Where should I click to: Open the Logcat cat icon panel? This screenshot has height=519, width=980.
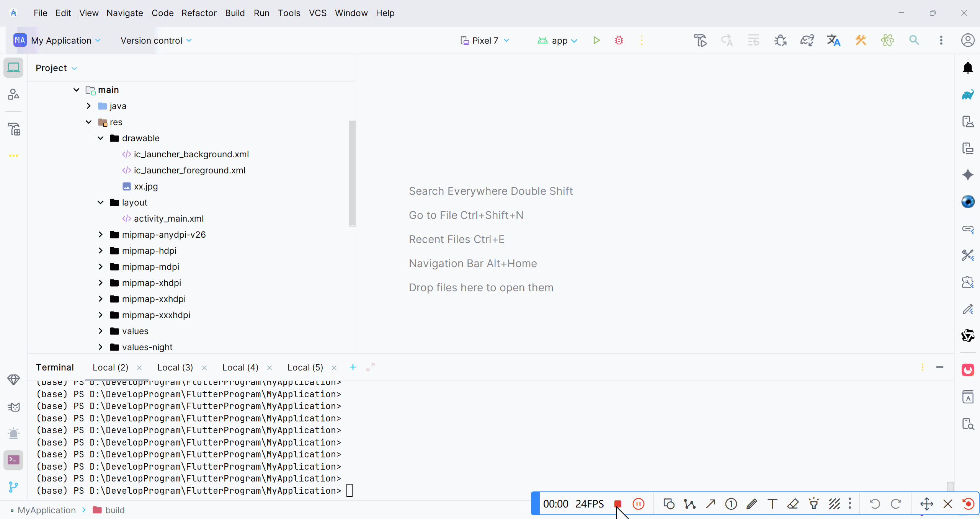13,406
